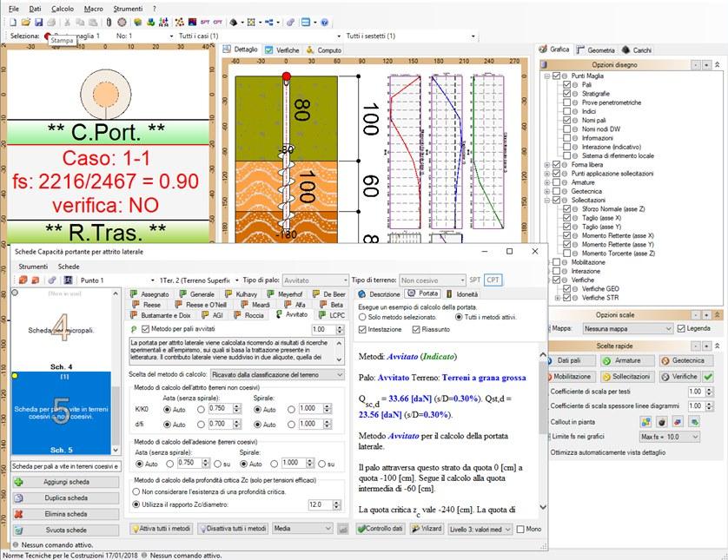
Task: Open 'Scelta del metodo di calcolo' dropdown
Action: 275,374
